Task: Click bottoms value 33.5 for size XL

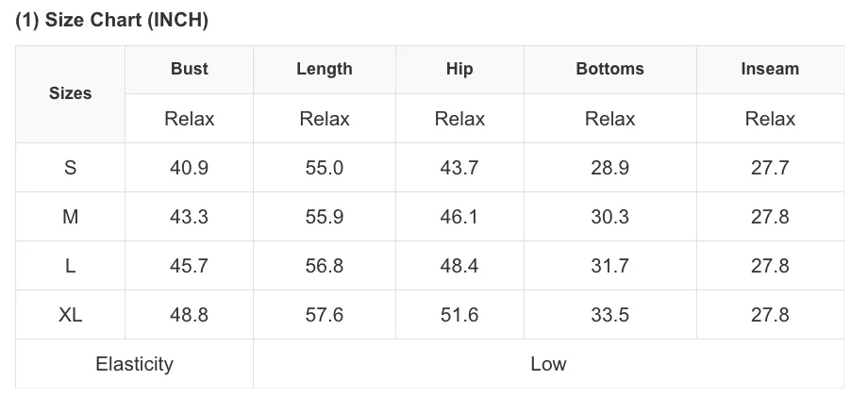Action: 610,315
